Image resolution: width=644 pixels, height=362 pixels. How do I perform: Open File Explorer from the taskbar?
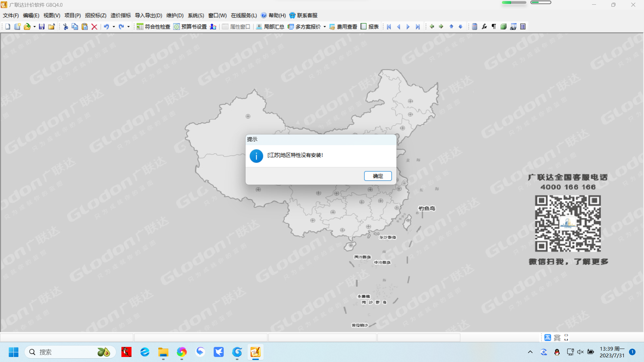click(163, 352)
